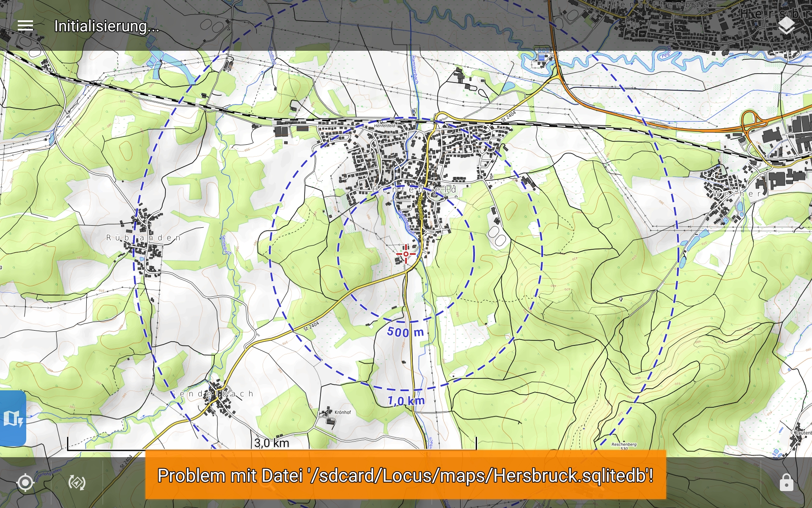
Task: Open the hamburger main menu
Action: point(25,26)
